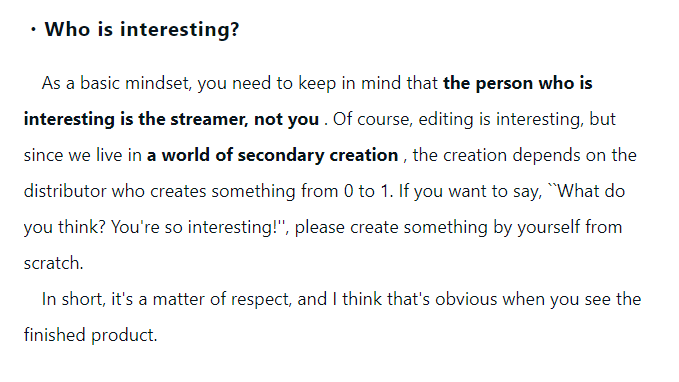
Task: Click the words 'since we live in'
Action: tap(83, 155)
